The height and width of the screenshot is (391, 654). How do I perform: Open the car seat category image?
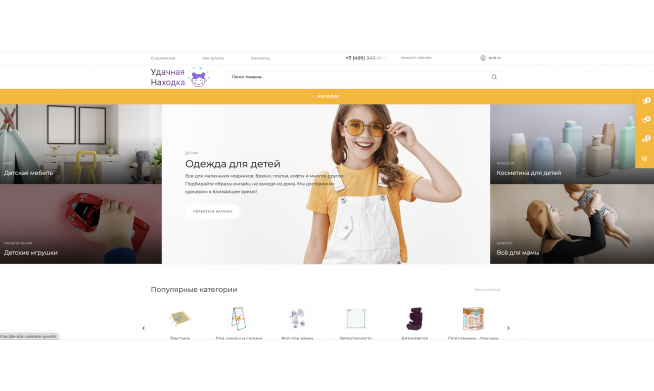(x=414, y=318)
